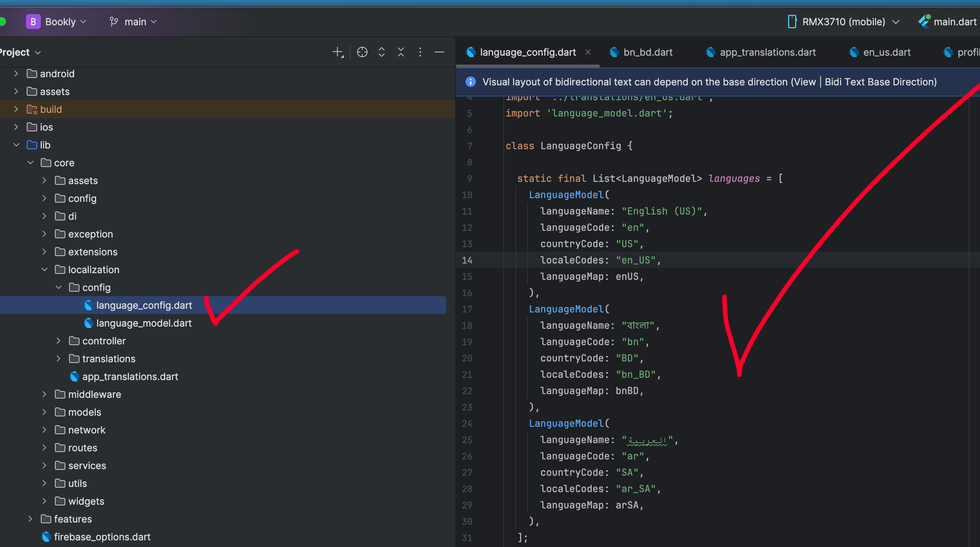
Task: Click the Select Opened File target icon
Action: 362,52
